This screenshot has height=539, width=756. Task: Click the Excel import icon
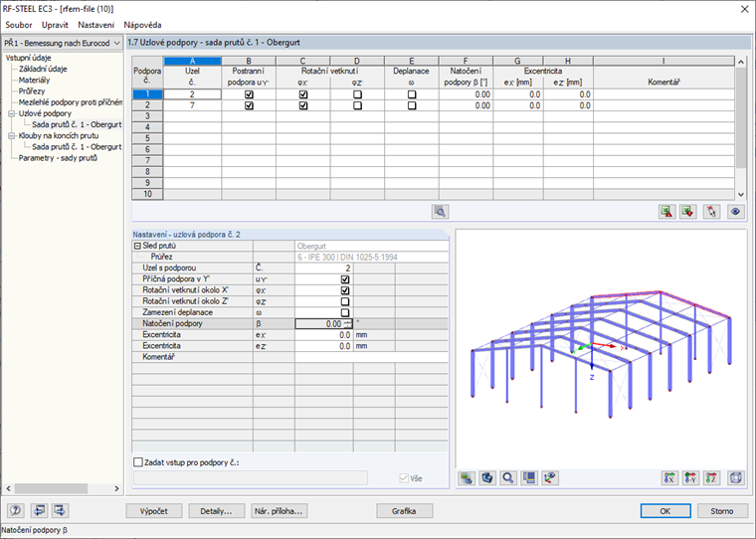pyautogui.click(x=688, y=212)
